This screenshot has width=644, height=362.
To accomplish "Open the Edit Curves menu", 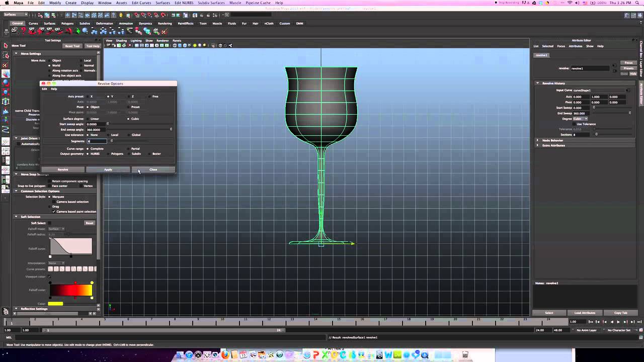I will pyautogui.click(x=142, y=3).
